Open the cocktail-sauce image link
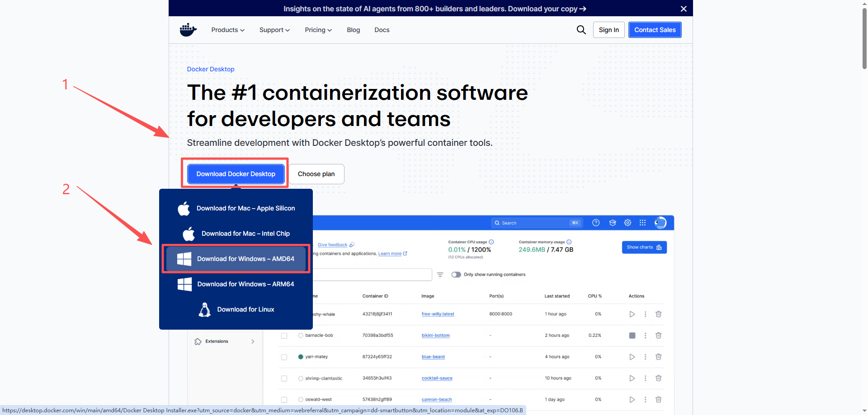The width and height of the screenshot is (868, 415). (437, 378)
